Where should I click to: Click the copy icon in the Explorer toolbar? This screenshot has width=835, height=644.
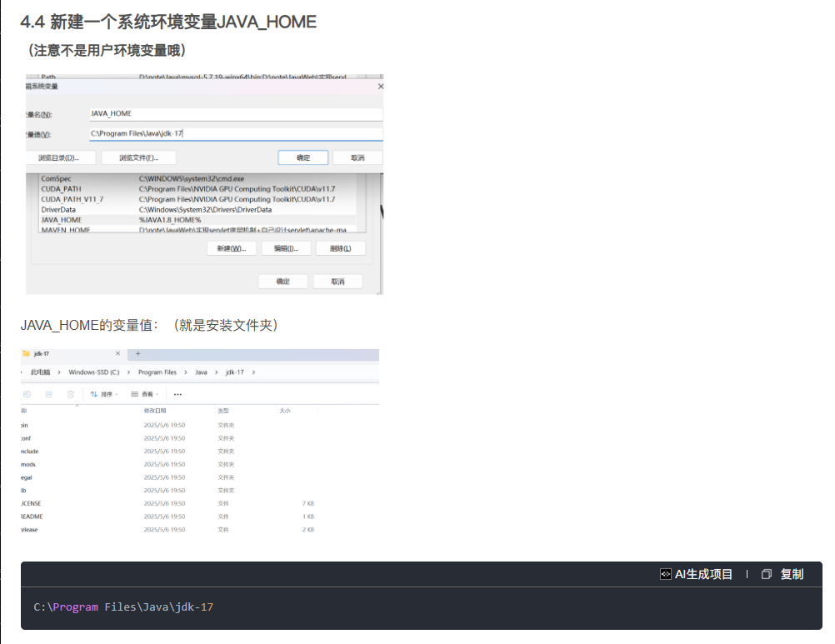tap(27, 393)
